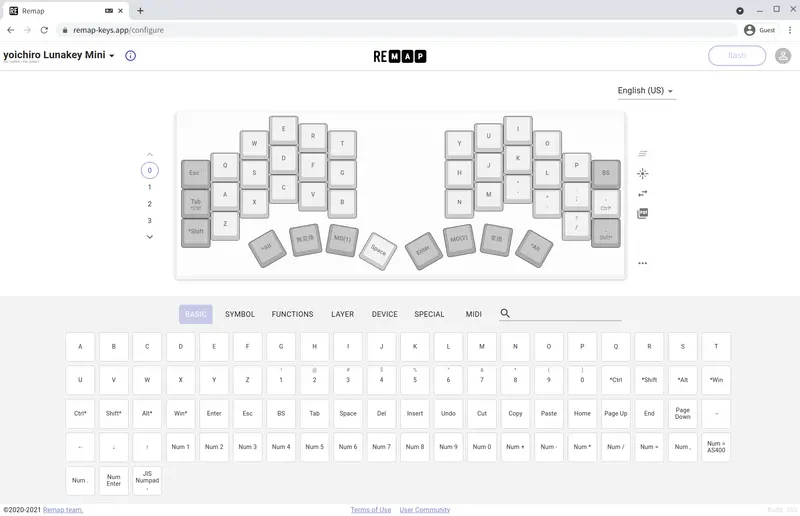Switch to the FUNCTIONS keycode tab
This screenshot has width=800, height=516.
(292, 314)
